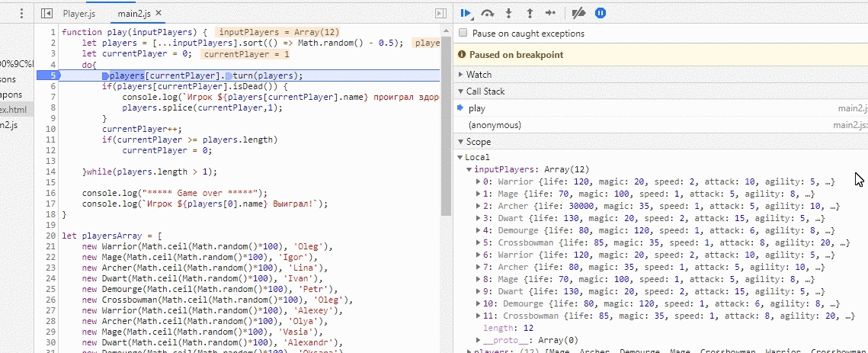The image size is (868, 353).
Task: Deactivate breakpoints
Action: point(578,13)
